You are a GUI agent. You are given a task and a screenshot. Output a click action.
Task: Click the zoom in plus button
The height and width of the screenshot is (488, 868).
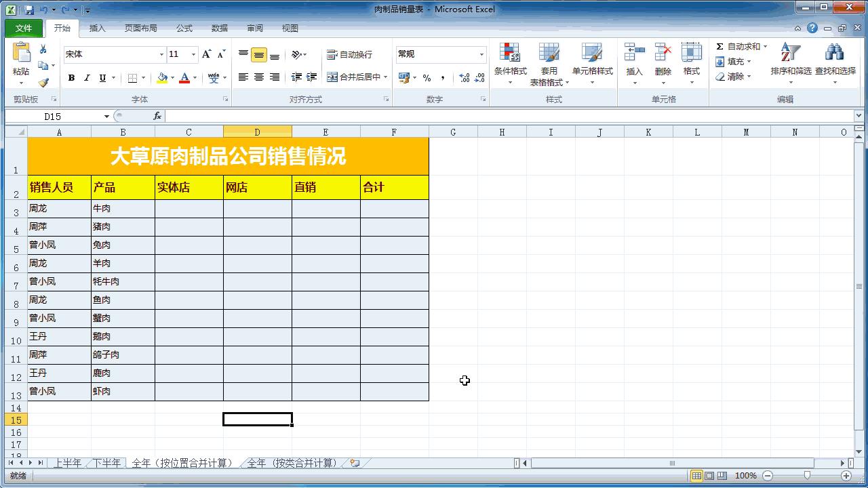(x=846, y=476)
